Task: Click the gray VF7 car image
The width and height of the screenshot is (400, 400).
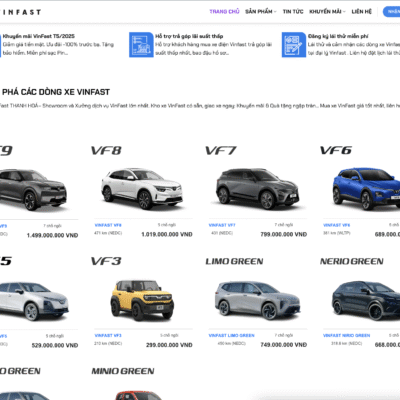Action: [257, 188]
